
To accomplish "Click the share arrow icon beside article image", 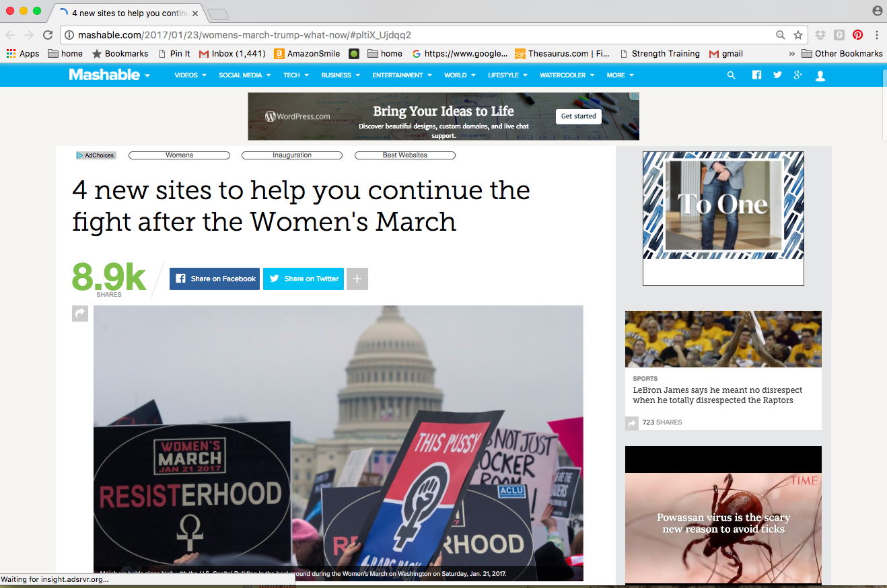I will [80, 314].
